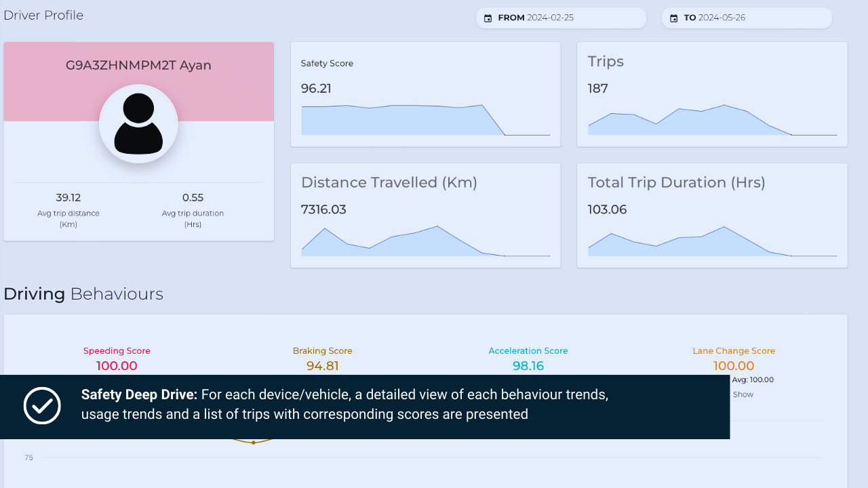Image resolution: width=868 pixels, height=488 pixels.
Task: Click the Trips trend chart
Action: (x=712, y=120)
